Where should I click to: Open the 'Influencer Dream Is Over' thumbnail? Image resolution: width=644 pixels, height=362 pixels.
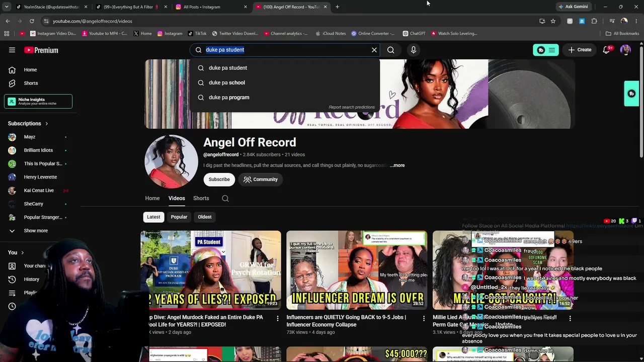[x=357, y=270]
